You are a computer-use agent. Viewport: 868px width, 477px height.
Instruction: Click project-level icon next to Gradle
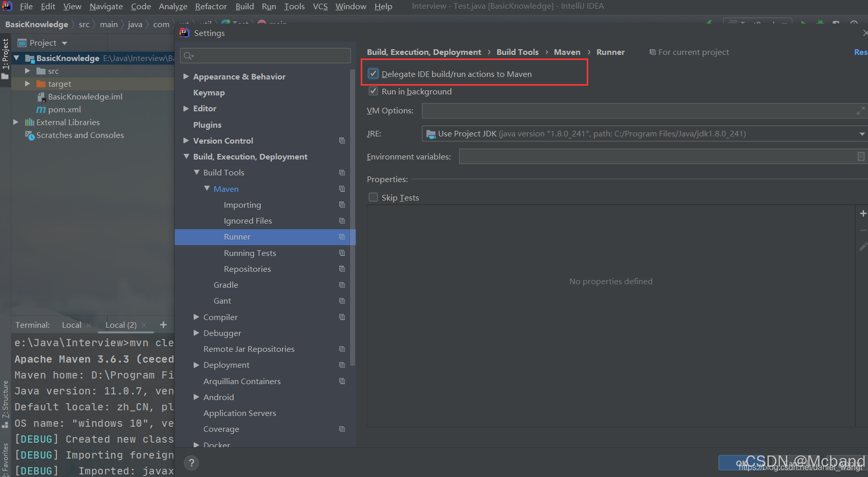coord(342,285)
